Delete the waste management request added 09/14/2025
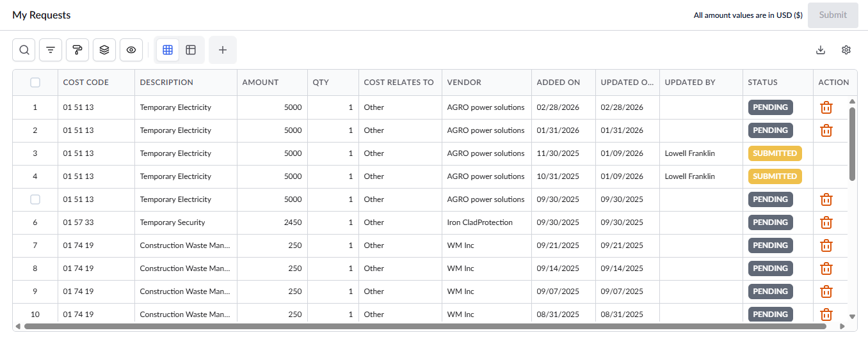This screenshot has height=342, width=868. [x=826, y=268]
